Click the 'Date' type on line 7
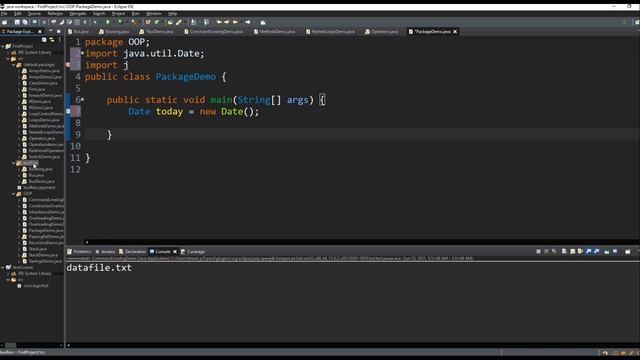This screenshot has width=640, height=360. (x=139, y=111)
